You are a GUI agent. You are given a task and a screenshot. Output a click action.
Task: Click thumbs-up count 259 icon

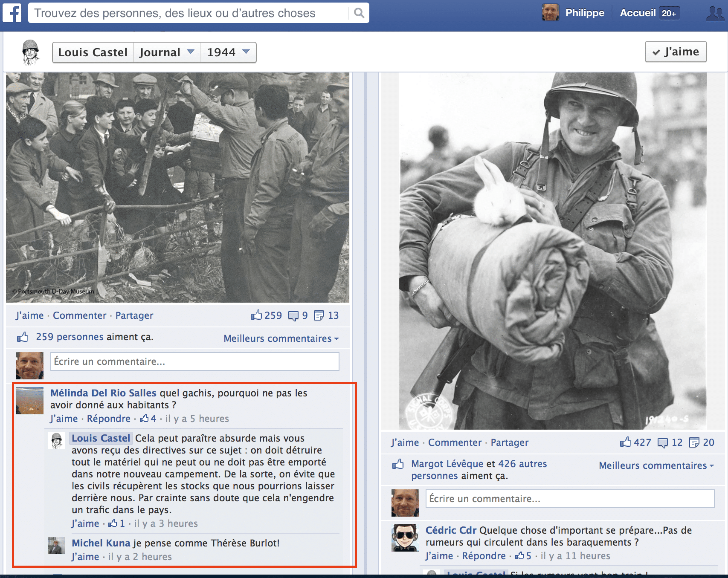[256, 315]
